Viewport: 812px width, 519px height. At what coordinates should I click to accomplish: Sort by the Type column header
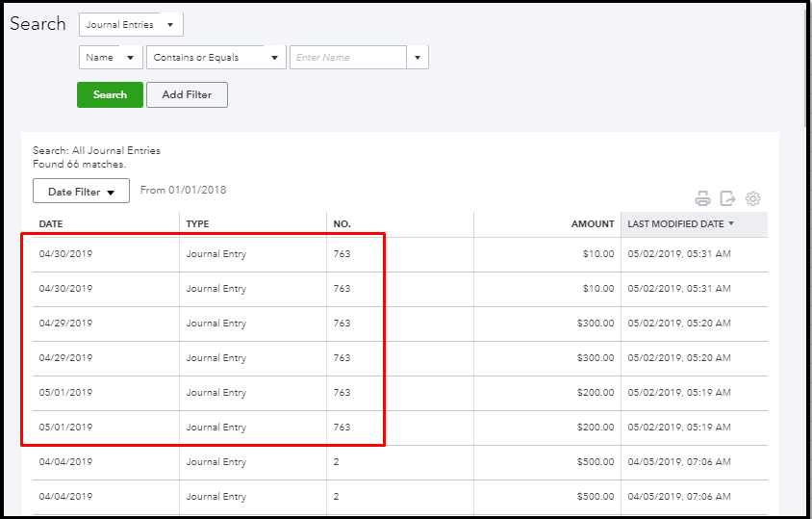tap(197, 224)
